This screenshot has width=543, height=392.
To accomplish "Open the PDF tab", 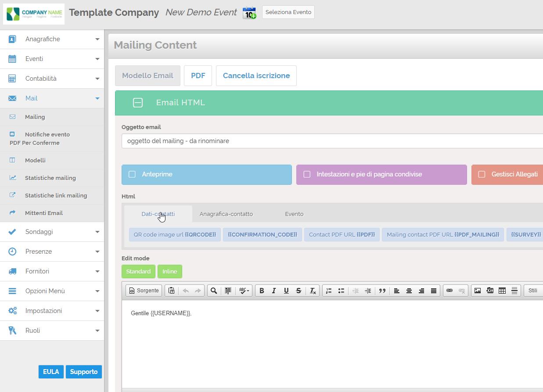I will pyautogui.click(x=198, y=76).
